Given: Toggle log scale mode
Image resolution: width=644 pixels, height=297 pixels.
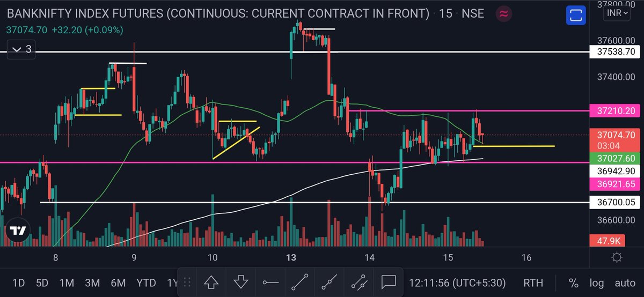Looking at the screenshot, I should [x=596, y=283].
